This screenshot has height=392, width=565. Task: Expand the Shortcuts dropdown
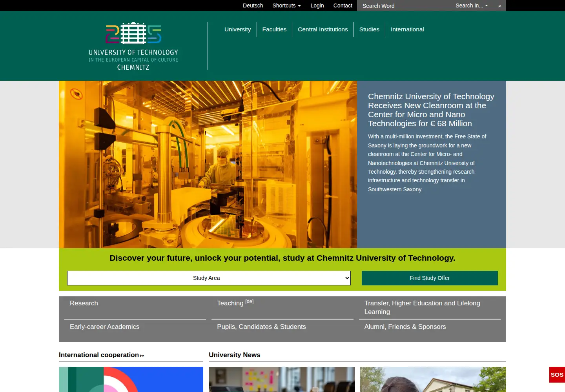[286, 5]
